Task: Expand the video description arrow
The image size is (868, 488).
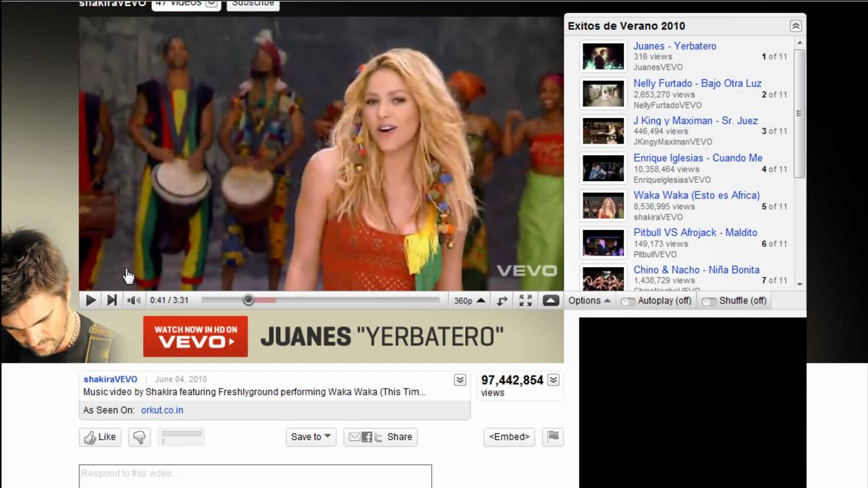Action: [x=460, y=380]
